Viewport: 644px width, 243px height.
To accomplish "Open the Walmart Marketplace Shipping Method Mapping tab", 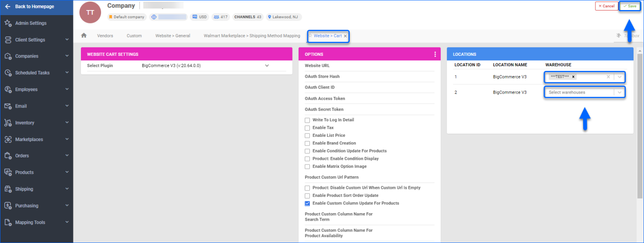I will (252, 36).
